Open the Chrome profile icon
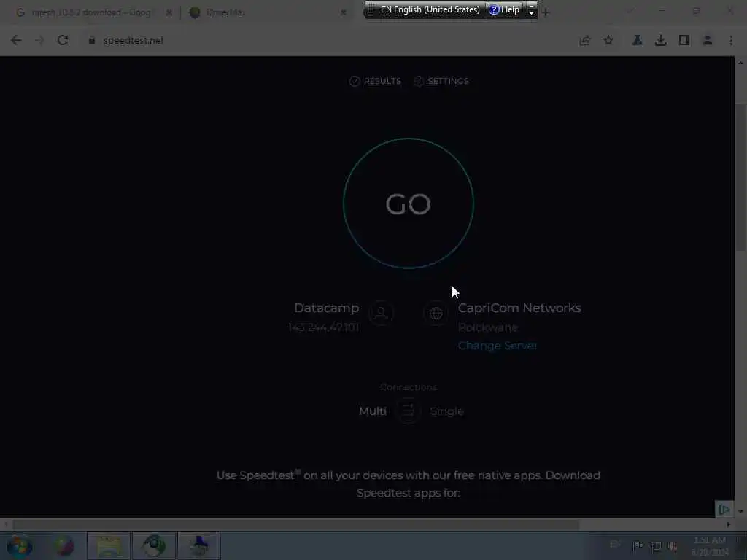The image size is (747, 560). (708, 41)
